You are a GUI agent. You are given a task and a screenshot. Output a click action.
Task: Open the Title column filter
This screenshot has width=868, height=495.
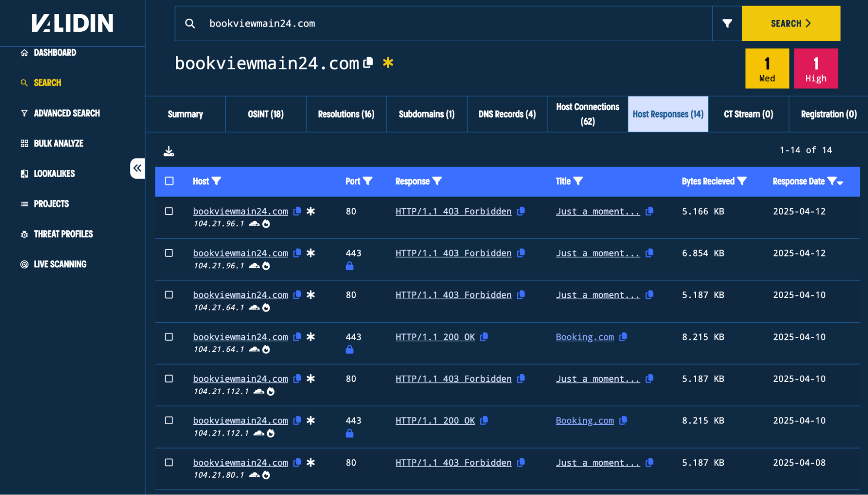[578, 181]
